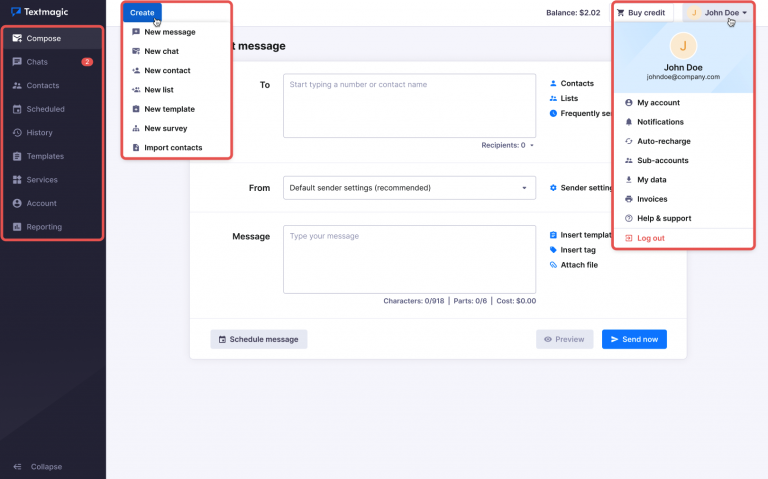This screenshot has height=479, width=768.
Task: Choose New template from Create menu
Action: 169,109
